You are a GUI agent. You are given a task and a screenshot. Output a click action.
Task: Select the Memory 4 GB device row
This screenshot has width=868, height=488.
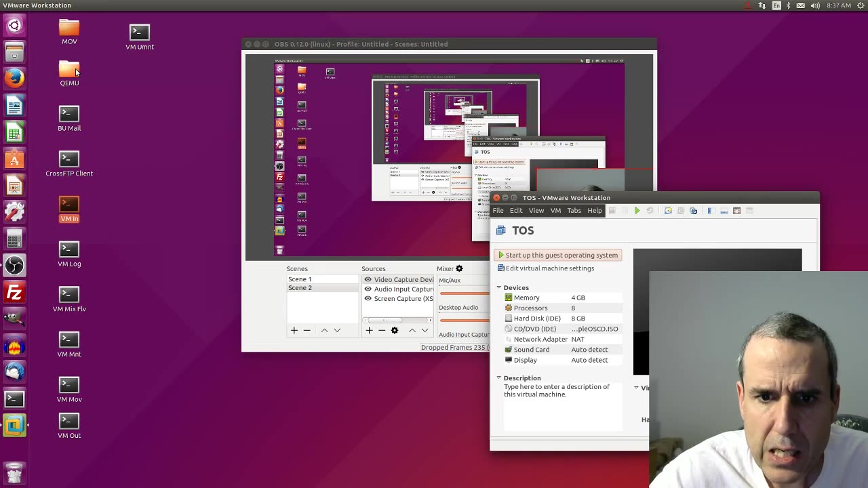pos(562,298)
